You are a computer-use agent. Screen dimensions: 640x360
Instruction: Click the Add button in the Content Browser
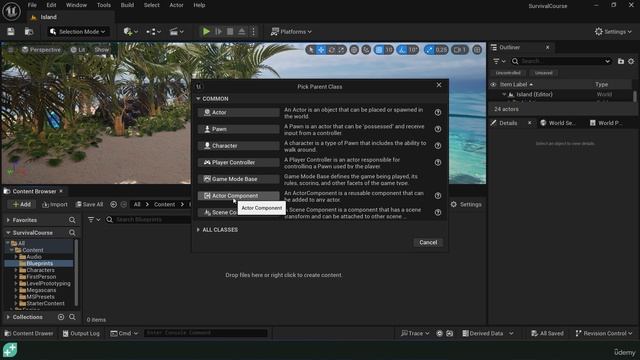pyautogui.click(x=22, y=204)
